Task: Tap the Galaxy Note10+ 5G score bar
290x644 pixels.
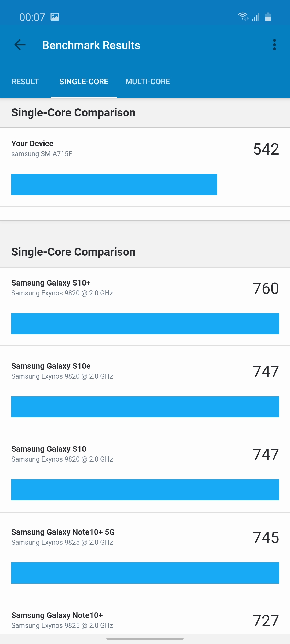Action: (x=145, y=573)
